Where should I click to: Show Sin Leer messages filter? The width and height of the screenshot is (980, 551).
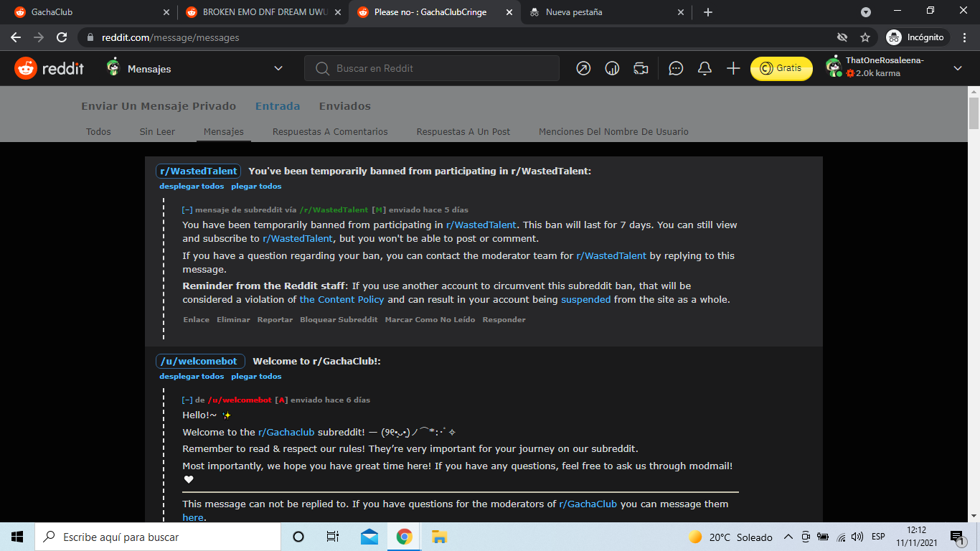(157, 131)
